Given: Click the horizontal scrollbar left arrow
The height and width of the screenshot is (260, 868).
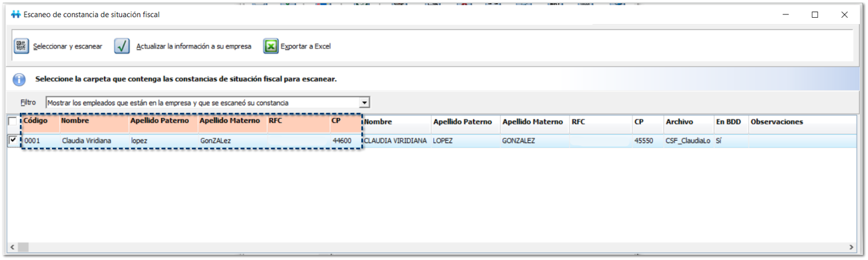Looking at the screenshot, I should [12, 247].
